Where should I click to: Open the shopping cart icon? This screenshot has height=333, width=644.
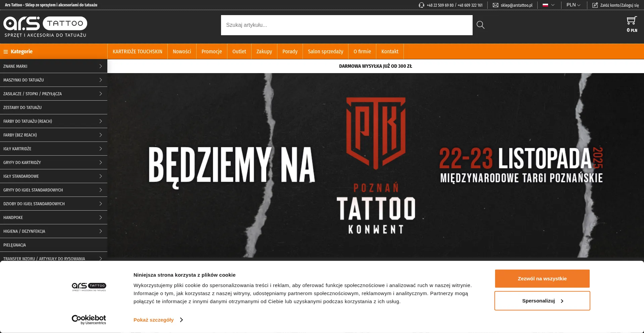coord(632,21)
